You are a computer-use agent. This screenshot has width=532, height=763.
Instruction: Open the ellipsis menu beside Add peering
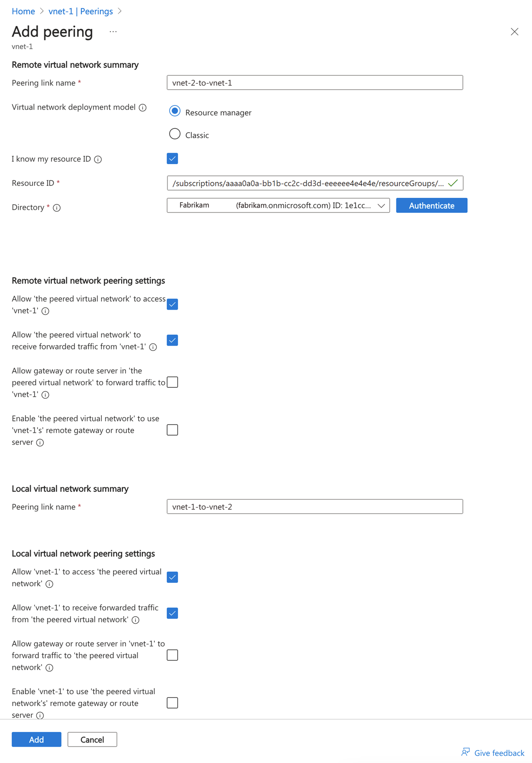pyautogui.click(x=113, y=32)
